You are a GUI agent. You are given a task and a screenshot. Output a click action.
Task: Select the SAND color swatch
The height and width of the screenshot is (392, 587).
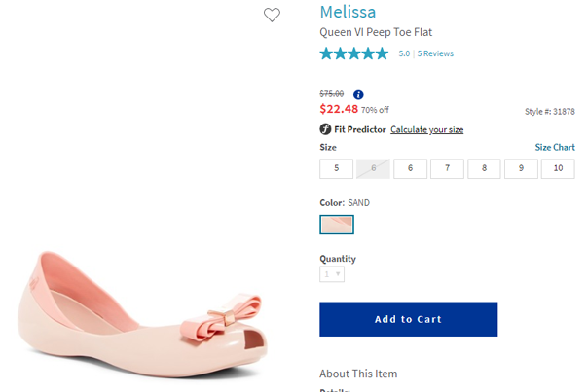point(337,225)
